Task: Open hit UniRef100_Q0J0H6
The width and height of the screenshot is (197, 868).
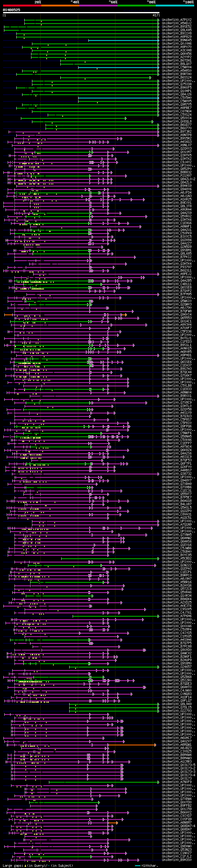Action: pos(177,43)
